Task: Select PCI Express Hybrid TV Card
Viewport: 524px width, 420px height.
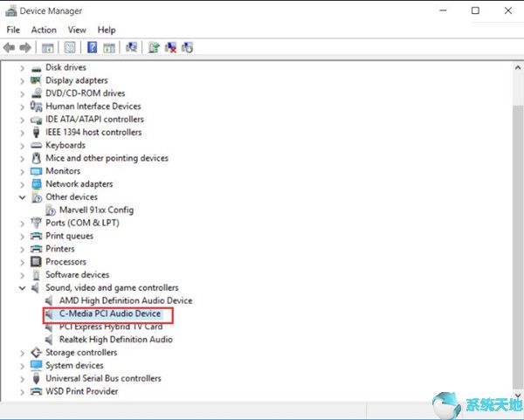Action: pos(111,327)
